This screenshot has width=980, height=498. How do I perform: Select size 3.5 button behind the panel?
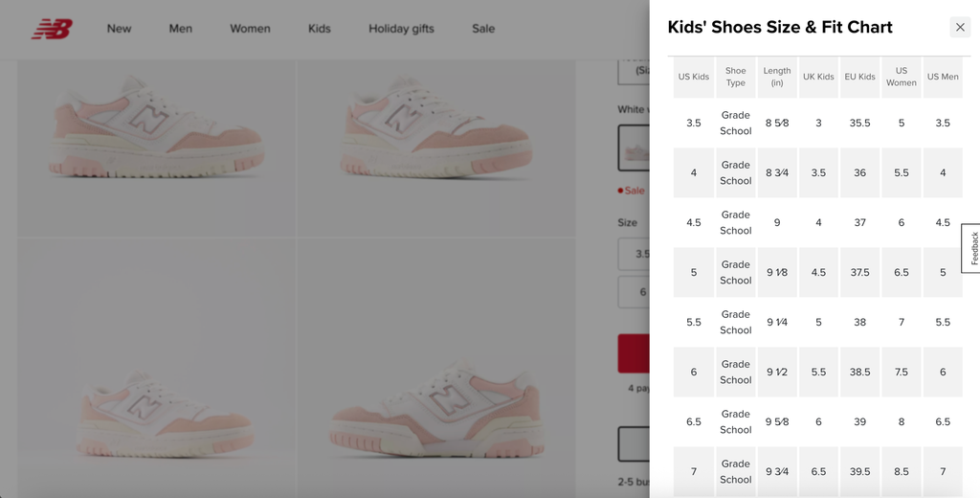pos(635,254)
